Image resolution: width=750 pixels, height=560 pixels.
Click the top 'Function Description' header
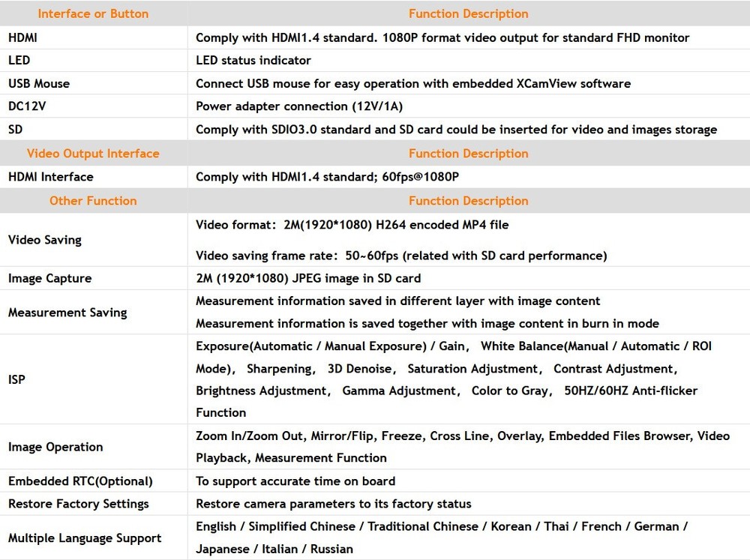coord(469,13)
